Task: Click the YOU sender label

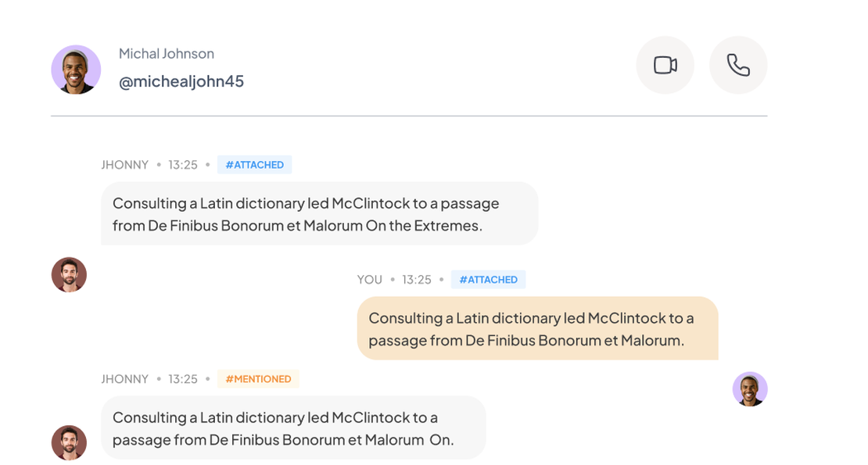Action: pos(370,280)
